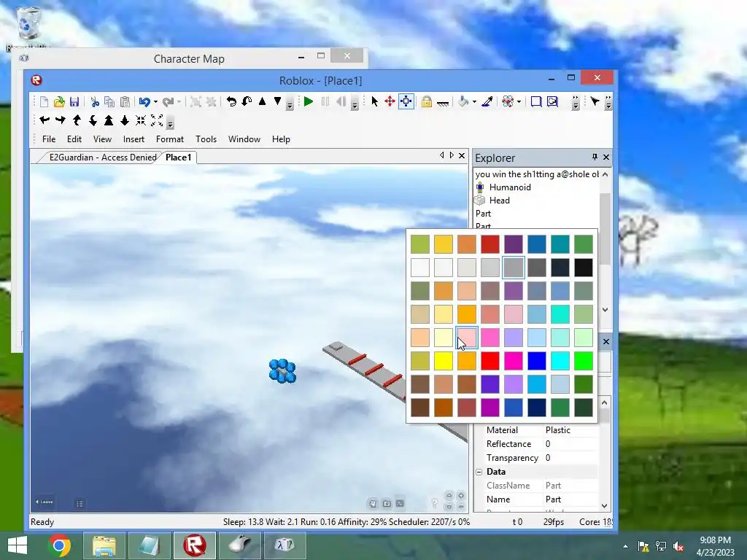Pin the Explorer panel

[x=595, y=157]
